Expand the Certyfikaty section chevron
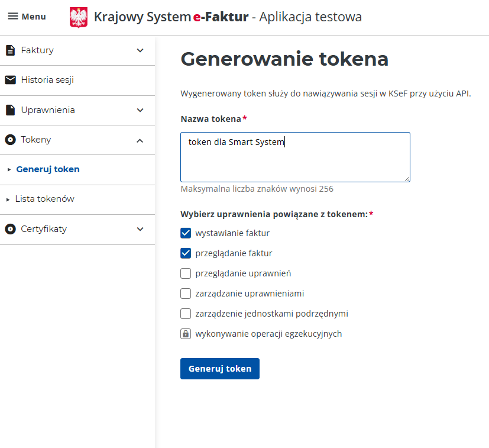The image size is (489, 448). pyautogui.click(x=140, y=229)
